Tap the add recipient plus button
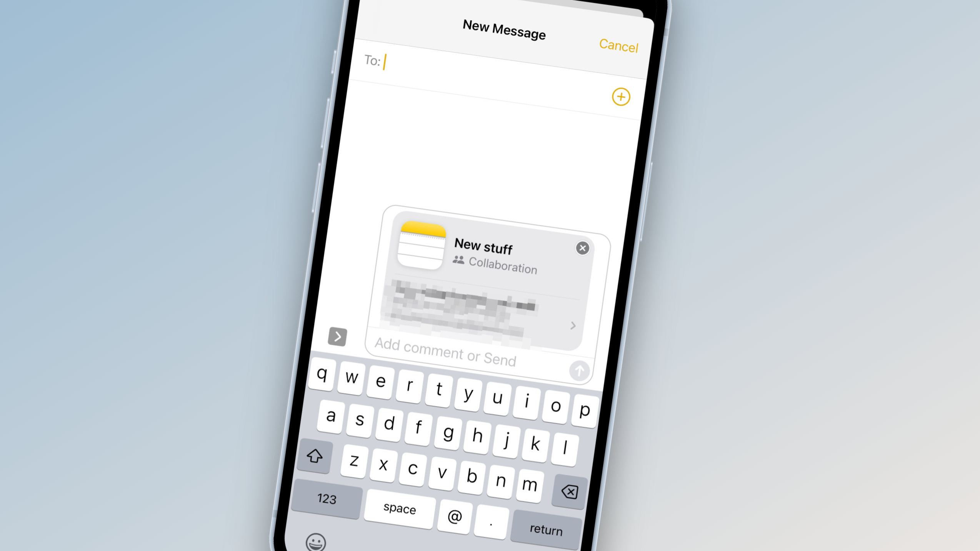 click(x=620, y=96)
